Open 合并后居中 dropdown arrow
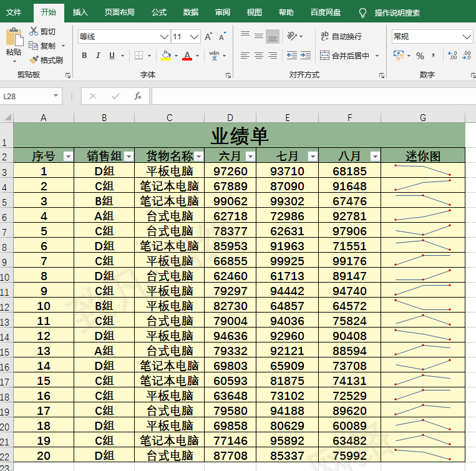Viewport: 476px width, 471px height. tap(377, 56)
